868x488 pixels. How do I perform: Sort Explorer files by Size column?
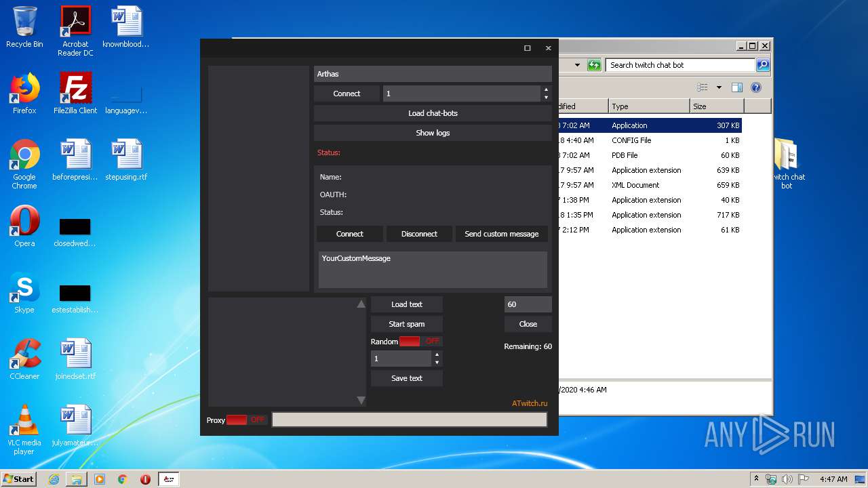tap(717, 106)
